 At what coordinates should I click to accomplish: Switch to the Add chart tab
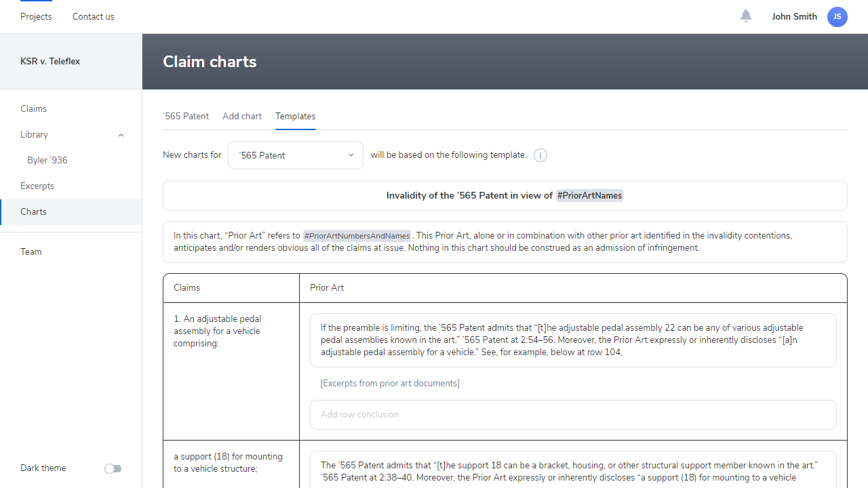click(x=242, y=116)
